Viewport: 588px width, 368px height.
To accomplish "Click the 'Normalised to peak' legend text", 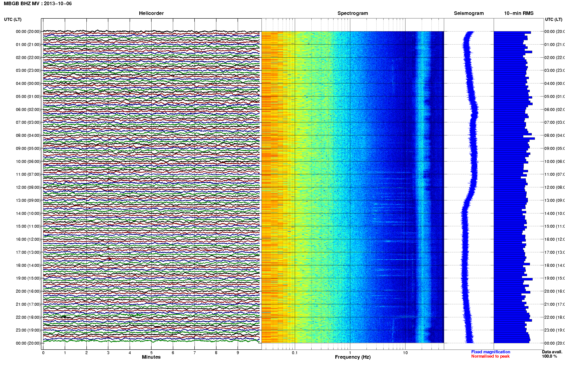I will point(490,356).
